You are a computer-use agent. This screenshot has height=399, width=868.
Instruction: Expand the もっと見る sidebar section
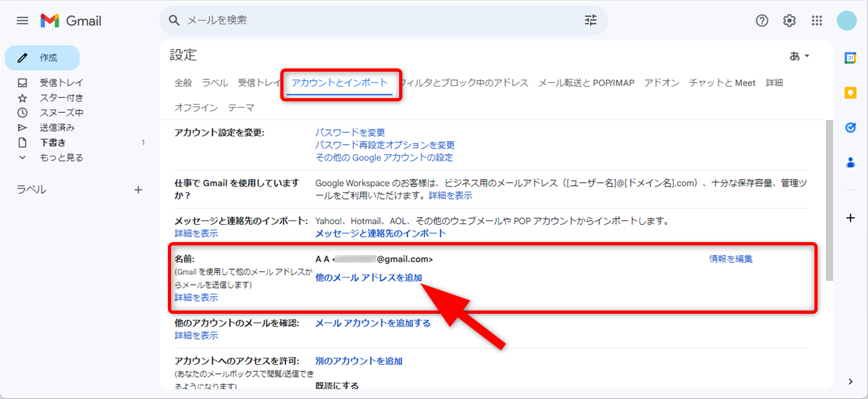click(61, 158)
